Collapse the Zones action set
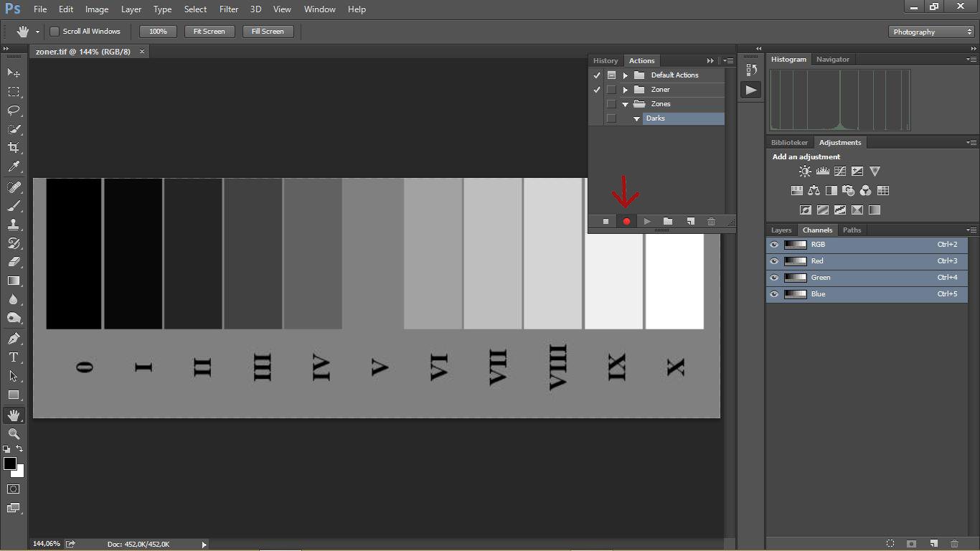Screen dimensions: 980x551 click(626, 104)
